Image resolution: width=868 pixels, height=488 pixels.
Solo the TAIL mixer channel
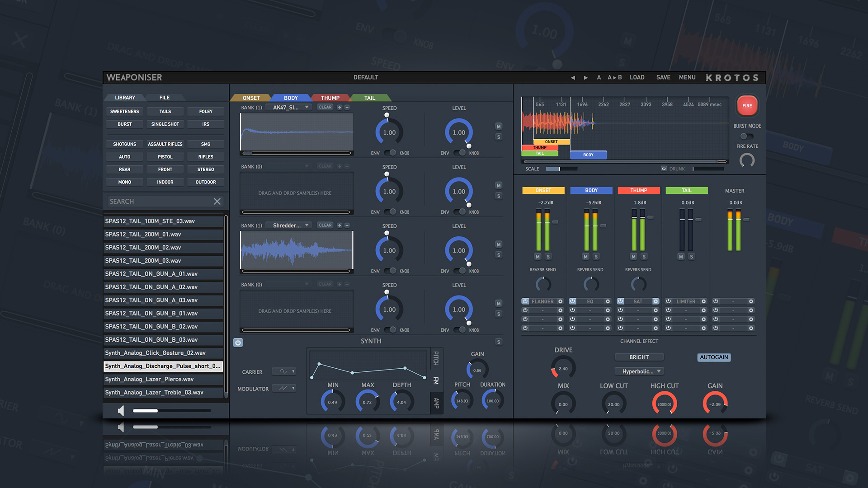click(x=691, y=257)
